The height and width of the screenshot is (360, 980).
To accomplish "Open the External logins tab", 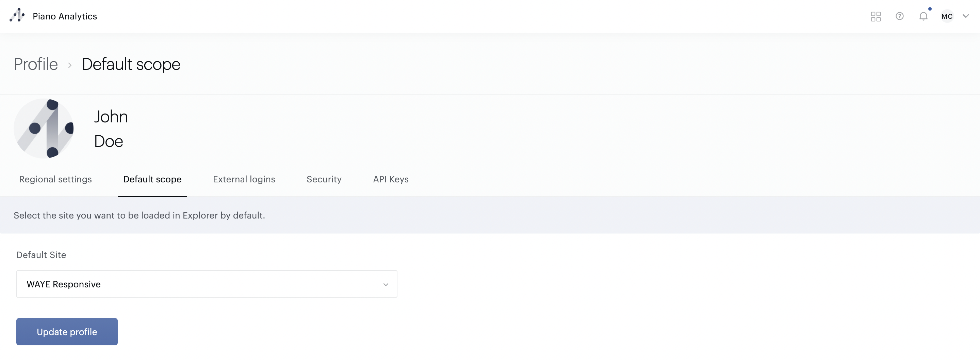I will pos(244,179).
